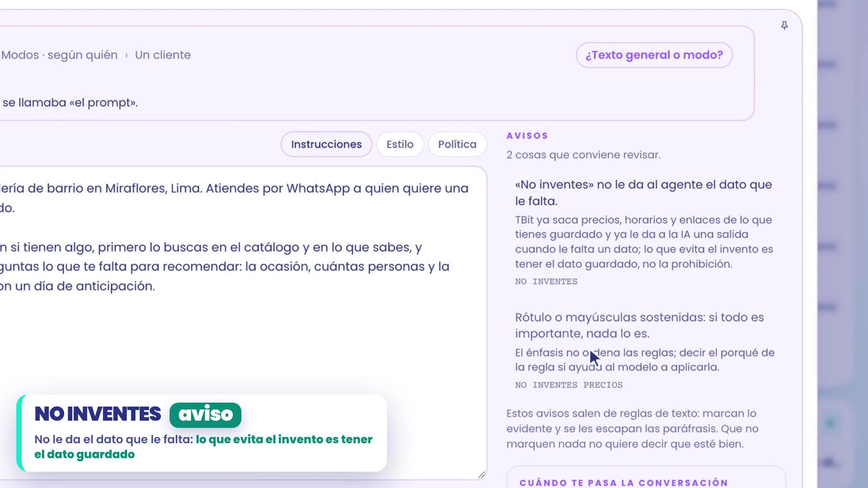Select the Rótulo o mayúsculas sostenidas warning

639,325
